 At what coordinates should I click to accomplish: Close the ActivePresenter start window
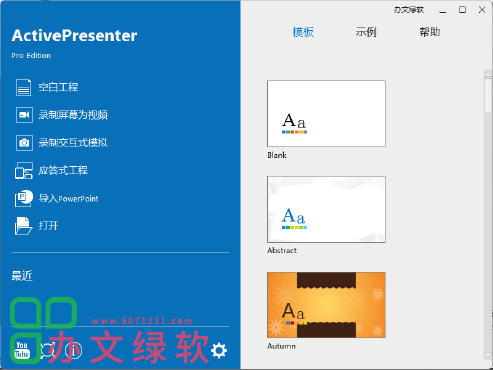482,10
